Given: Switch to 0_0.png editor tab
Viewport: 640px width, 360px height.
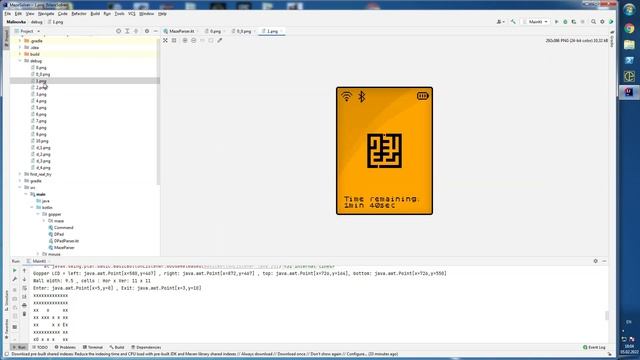Looking at the screenshot, I should coord(243,31).
